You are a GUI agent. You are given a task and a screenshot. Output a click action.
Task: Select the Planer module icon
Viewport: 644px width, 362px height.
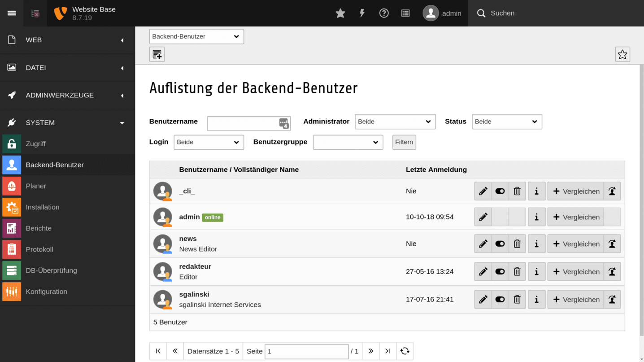click(12, 186)
